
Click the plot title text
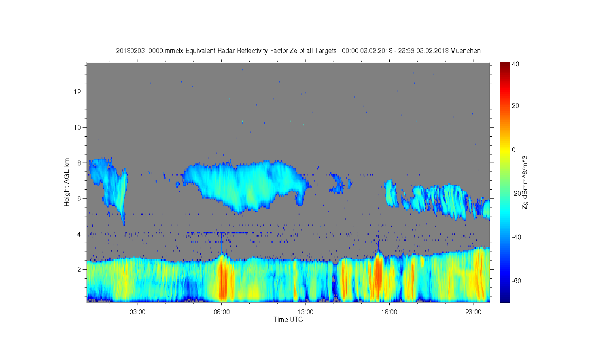coord(298,51)
